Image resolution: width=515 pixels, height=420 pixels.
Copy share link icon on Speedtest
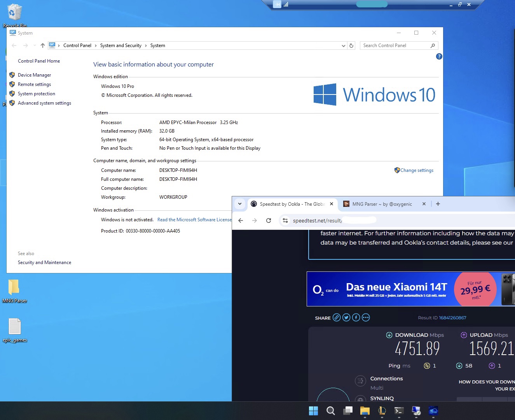coord(337,317)
